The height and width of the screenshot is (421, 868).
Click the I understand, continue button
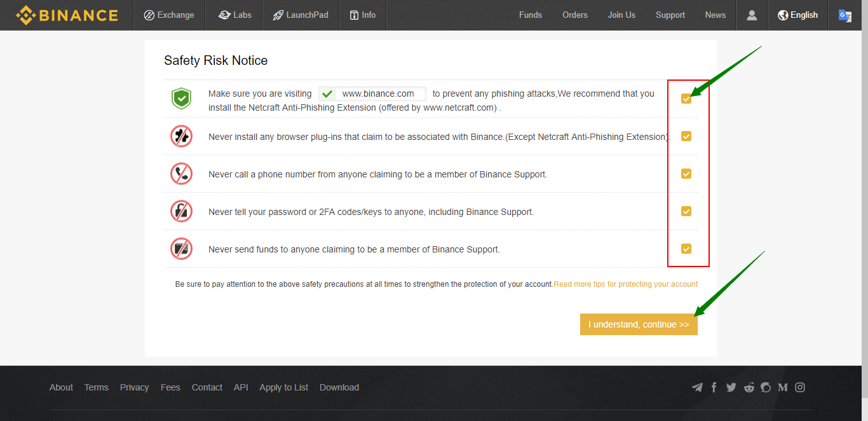click(639, 324)
